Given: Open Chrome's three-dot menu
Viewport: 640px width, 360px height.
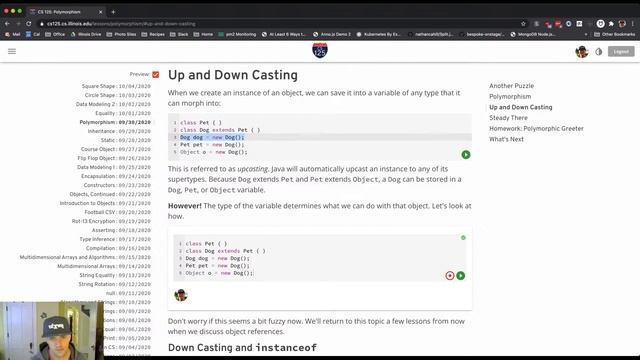Looking at the screenshot, I should click(633, 24).
